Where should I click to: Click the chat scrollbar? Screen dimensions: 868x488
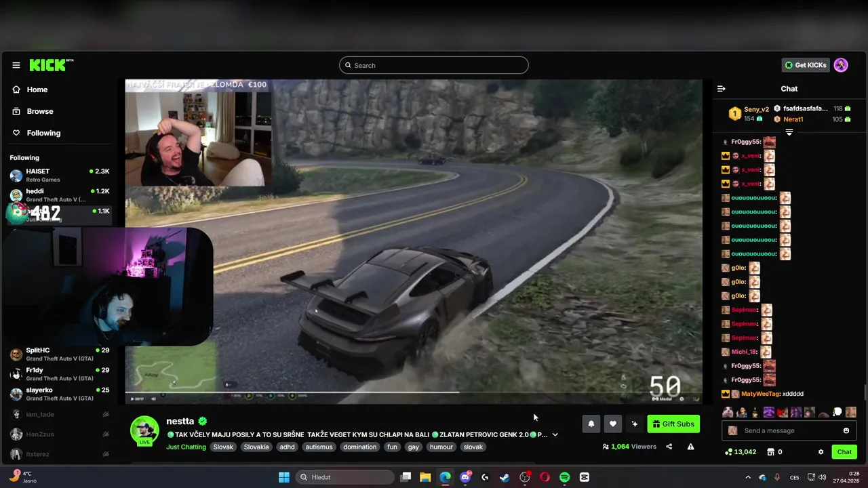(x=865, y=392)
